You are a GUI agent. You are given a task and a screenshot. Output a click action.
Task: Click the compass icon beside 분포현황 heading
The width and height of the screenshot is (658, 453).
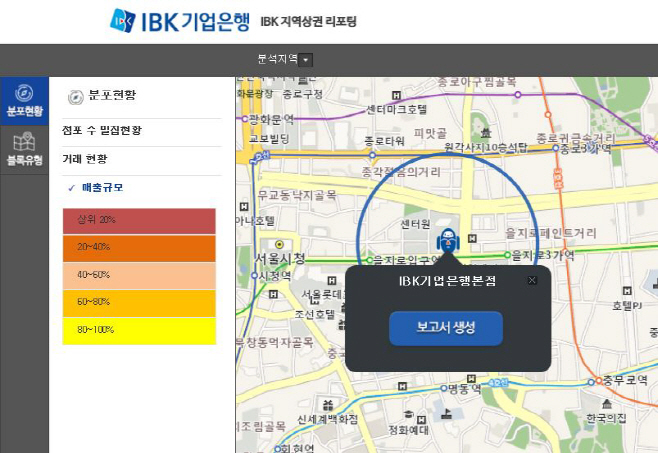point(76,97)
